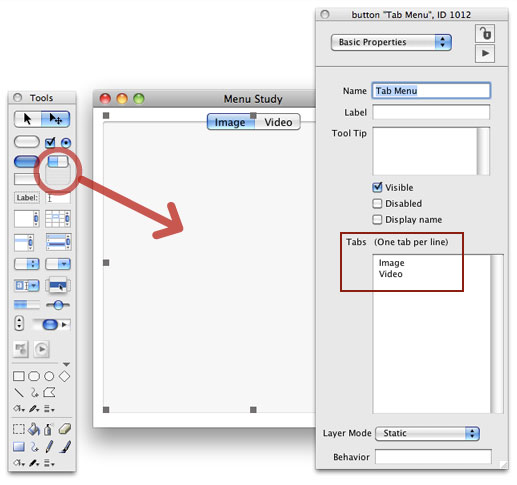The width and height of the screenshot is (517, 485).
Task: Uncheck the Visible checkbox
Action: click(x=377, y=187)
